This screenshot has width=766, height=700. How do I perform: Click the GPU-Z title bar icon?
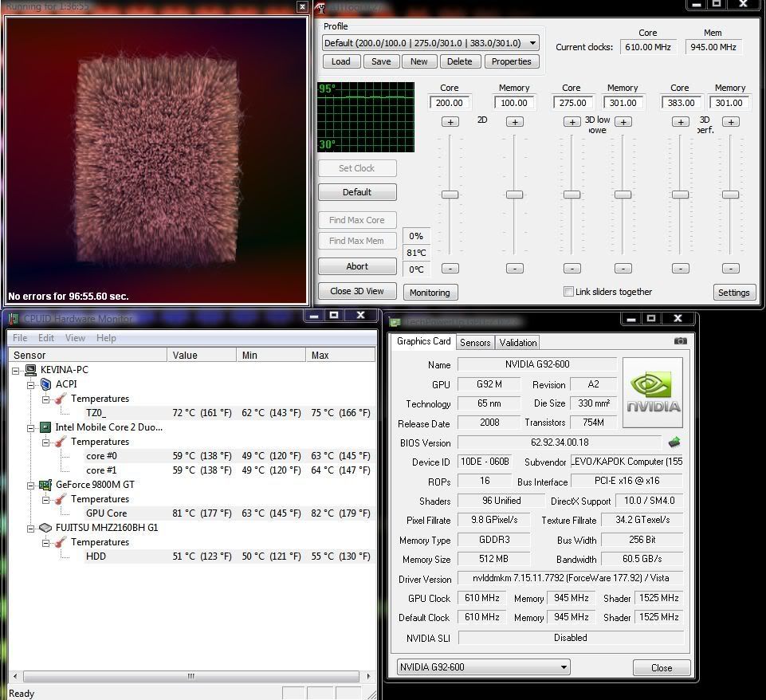tap(395, 322)
